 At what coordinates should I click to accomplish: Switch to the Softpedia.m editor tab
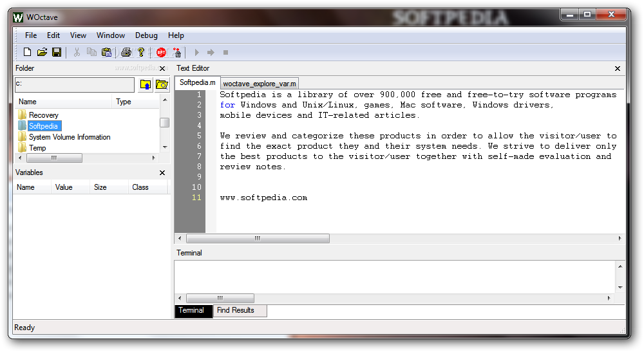coord(198,82)
